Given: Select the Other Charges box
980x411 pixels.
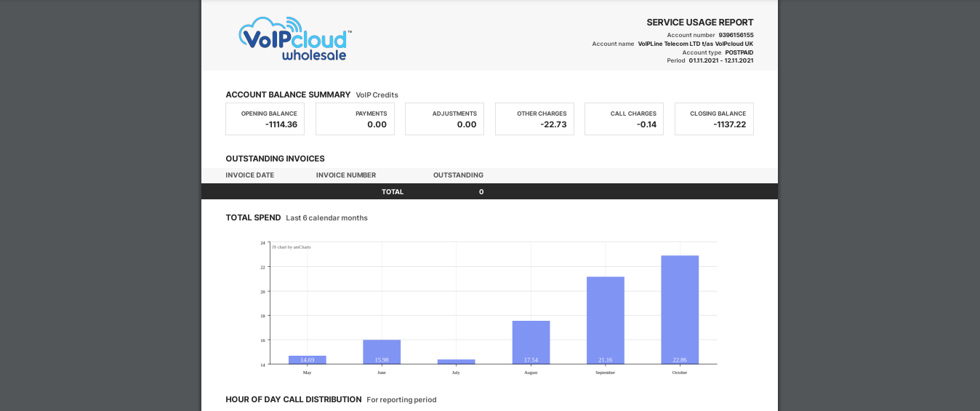Looking at the screenshot, I should coord(534,119).
